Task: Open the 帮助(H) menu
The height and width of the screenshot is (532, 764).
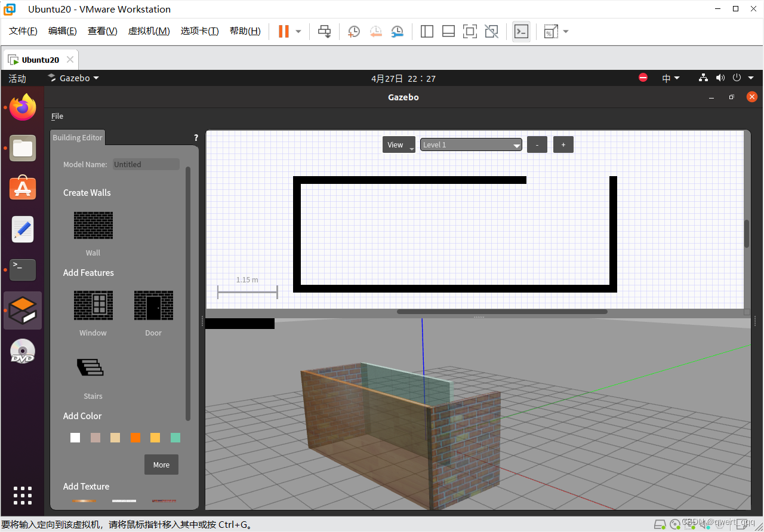Action: (x=245, y=31)
